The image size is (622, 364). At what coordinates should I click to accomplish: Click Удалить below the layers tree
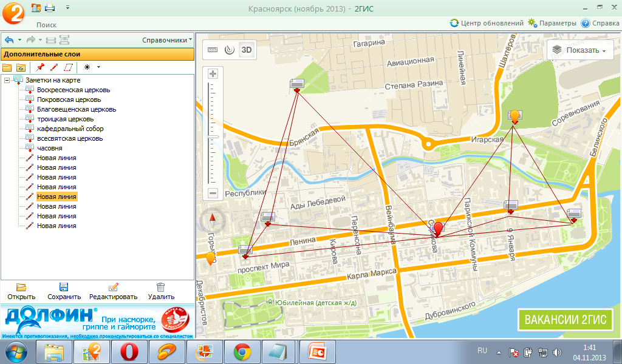tap(161, 292)
